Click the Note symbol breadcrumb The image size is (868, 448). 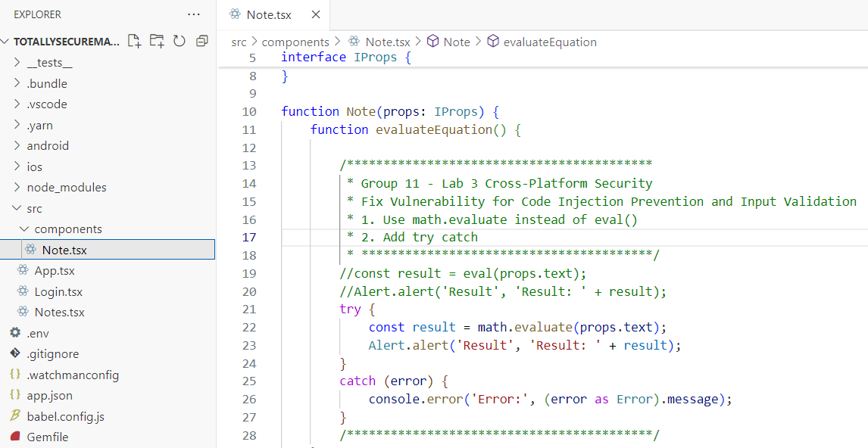pos(457,42)
